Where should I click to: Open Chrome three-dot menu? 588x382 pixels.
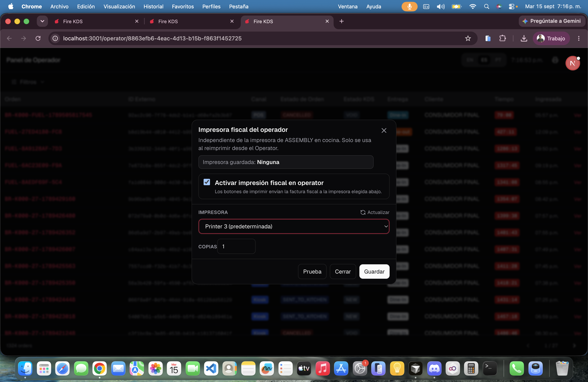pos(579,38)
